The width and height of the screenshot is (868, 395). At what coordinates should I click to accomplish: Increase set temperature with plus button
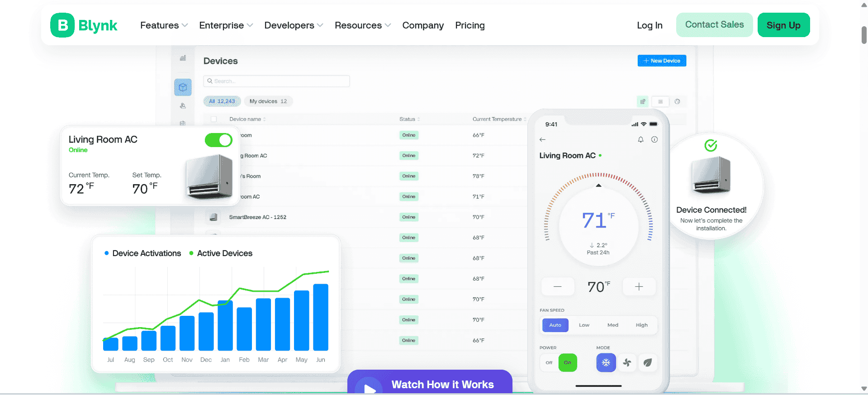click(x=639, y=286)
